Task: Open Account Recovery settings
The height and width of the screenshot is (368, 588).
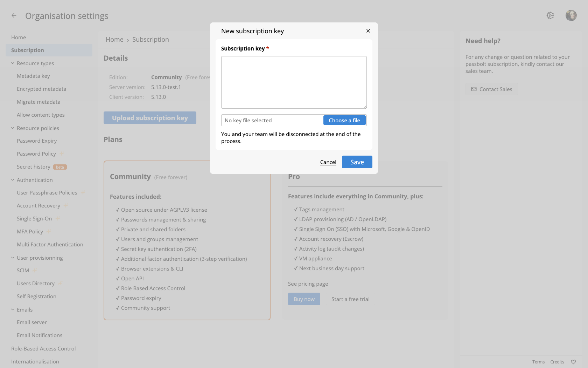Action: click(38, 206)
